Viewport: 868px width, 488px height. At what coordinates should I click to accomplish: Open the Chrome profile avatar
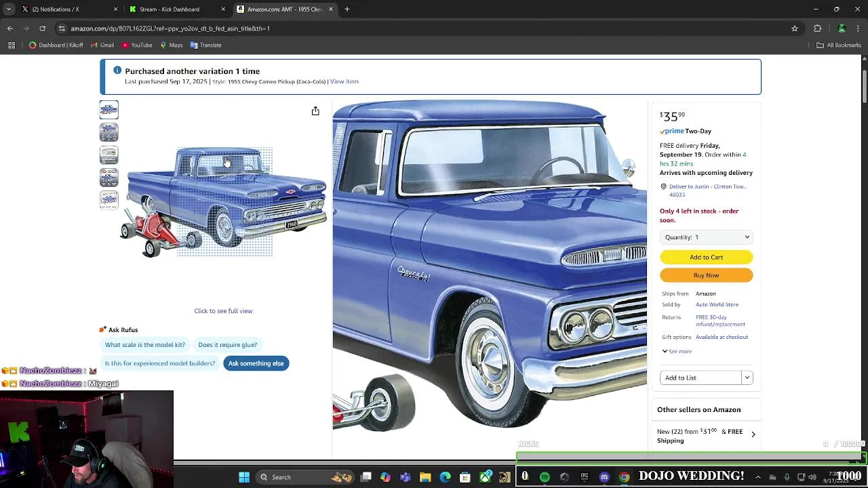tap(842, 28)
